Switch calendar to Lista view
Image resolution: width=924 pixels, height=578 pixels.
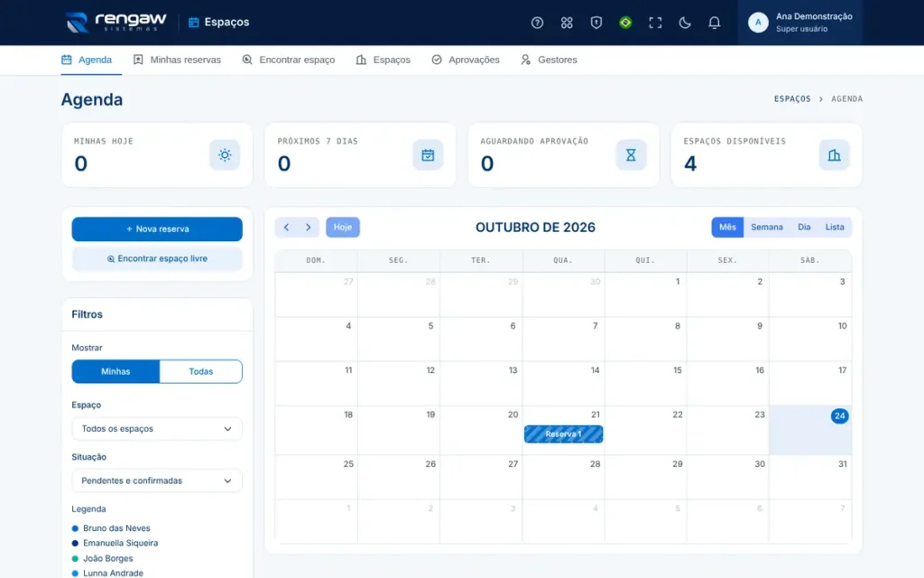coord(835,227)
